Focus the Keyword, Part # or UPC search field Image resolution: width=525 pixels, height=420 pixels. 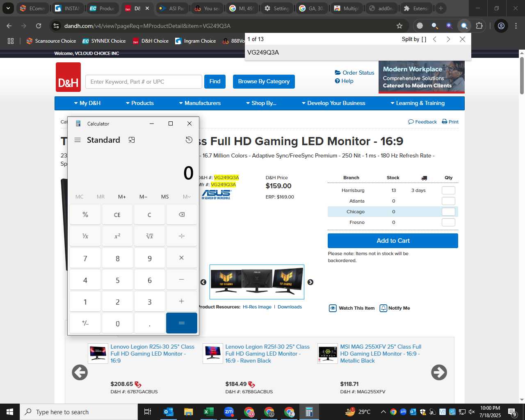[144, 82]
